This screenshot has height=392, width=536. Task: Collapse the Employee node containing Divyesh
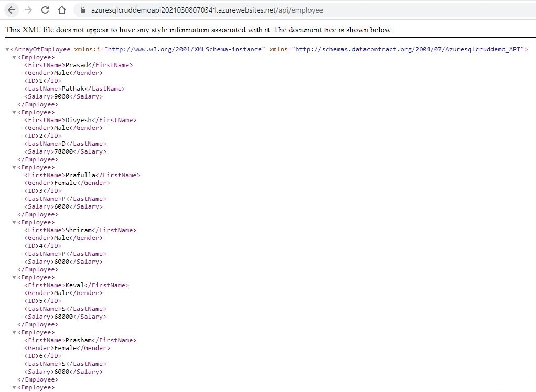pos(14,112)
